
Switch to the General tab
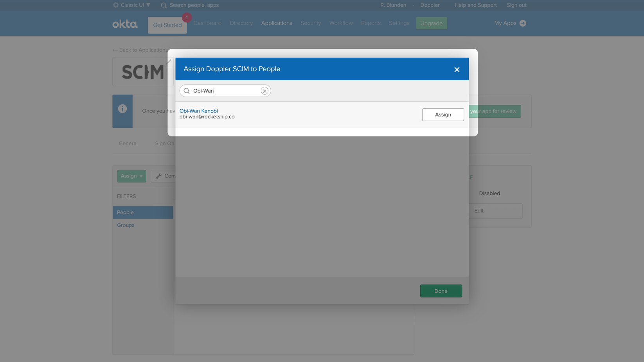128,143
